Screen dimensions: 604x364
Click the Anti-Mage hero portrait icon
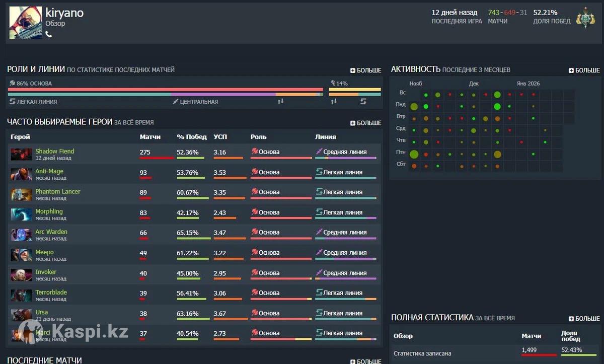pos(21,174)
